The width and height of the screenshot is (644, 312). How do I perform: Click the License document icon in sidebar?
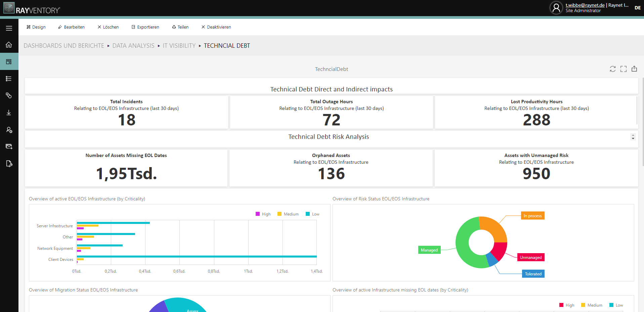click(9, 163)
